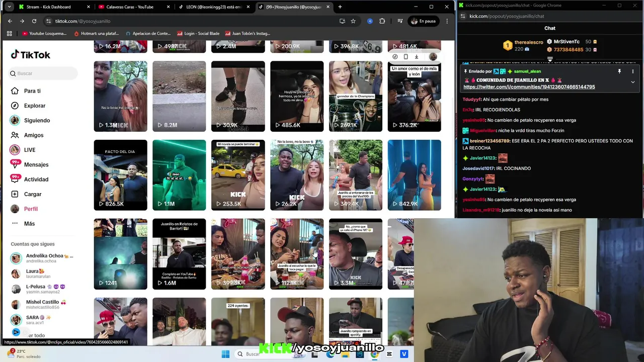This screenshot has width=644, height=362.
Task: Go forward in Chrome
Action: pos(22,21)
